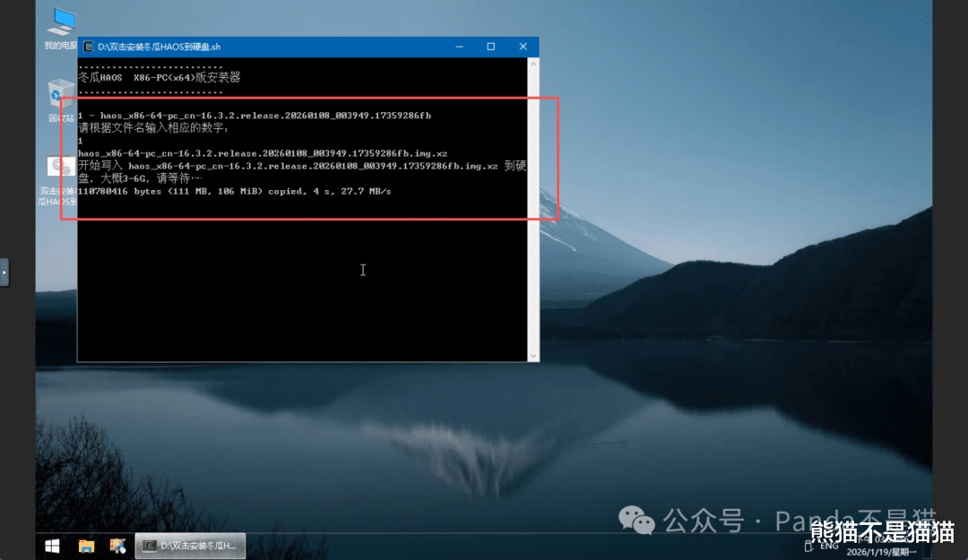Click the third pinned taskbar app icon
The height and width of the screenshot is (560, 968).
tap(117, 546)
